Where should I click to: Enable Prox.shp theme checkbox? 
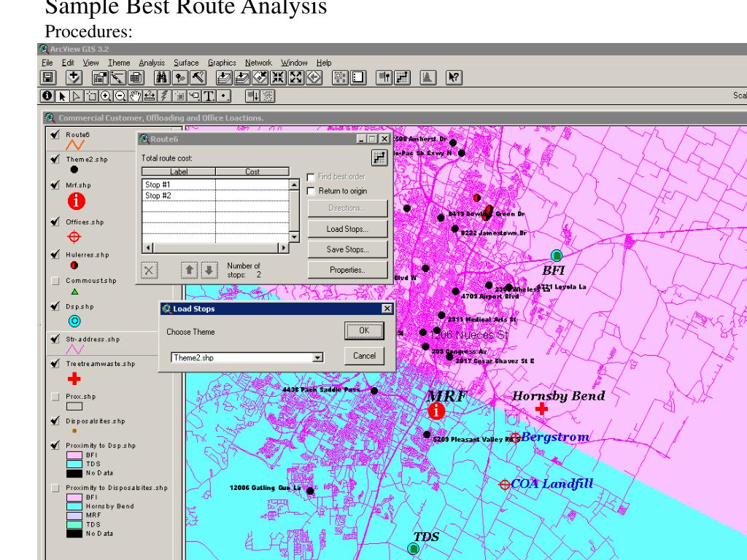click(x=55, y=396)
